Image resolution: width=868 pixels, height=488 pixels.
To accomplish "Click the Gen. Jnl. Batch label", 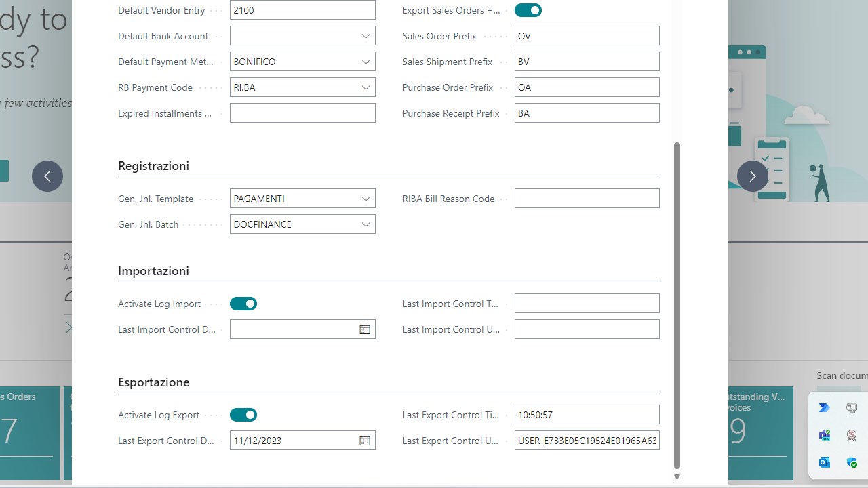I will tap(149, 224).
